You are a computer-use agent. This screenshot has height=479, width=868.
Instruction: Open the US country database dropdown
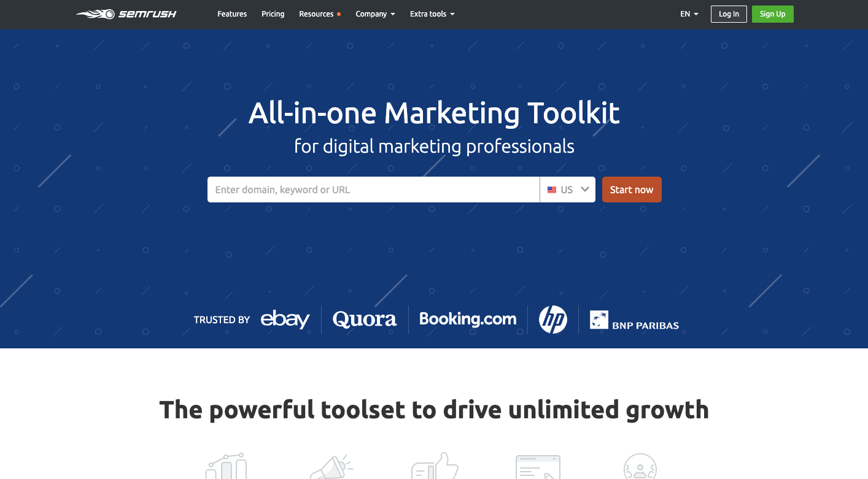(568, 190)
